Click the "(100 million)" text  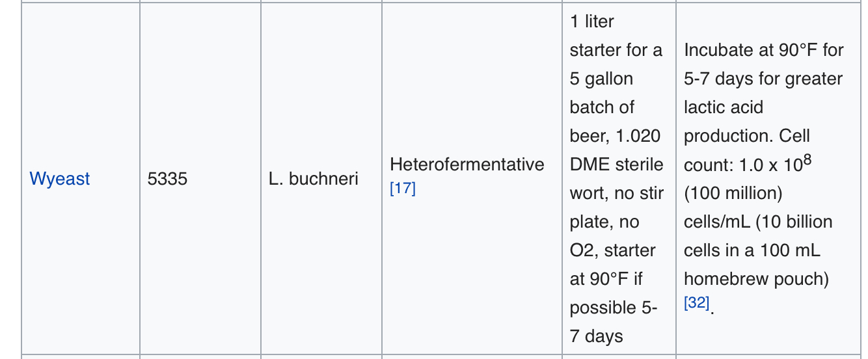click(733, 193)
